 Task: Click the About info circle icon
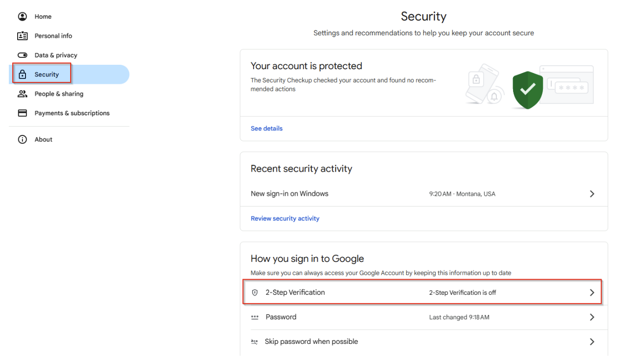tap(23, 140)
